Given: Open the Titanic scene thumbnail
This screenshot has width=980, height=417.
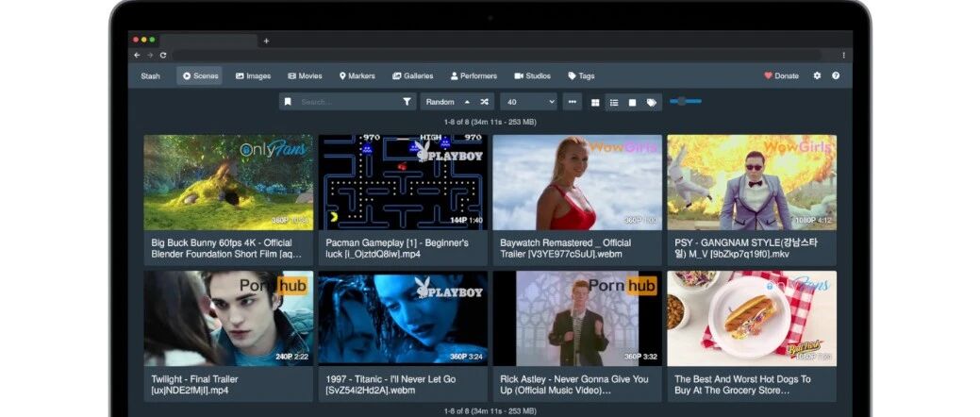Looking at the screenshot, I should [x=403, y=318].
